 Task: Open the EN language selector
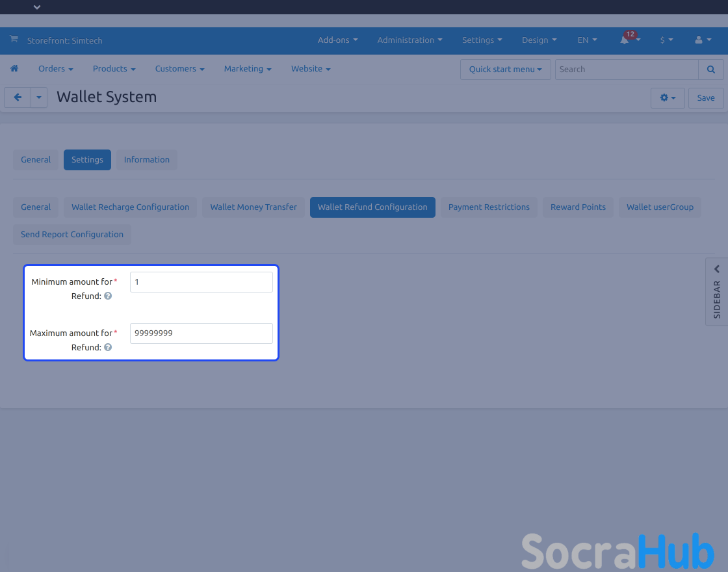click(x=588, y=40)
